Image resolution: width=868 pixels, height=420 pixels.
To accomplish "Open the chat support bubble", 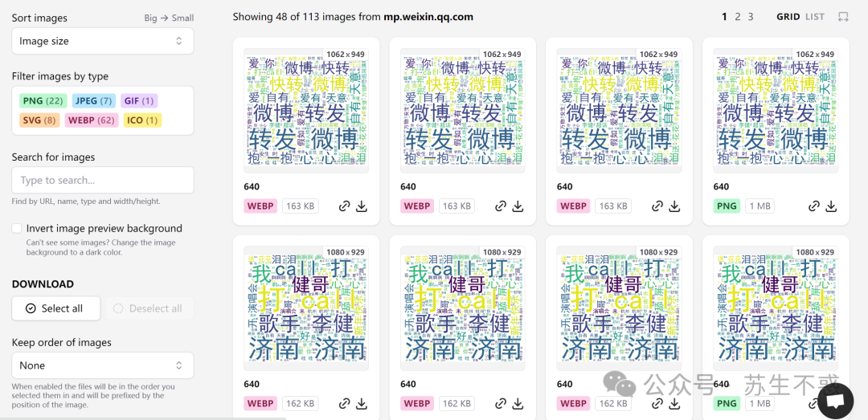I will [x=835, y=400].
